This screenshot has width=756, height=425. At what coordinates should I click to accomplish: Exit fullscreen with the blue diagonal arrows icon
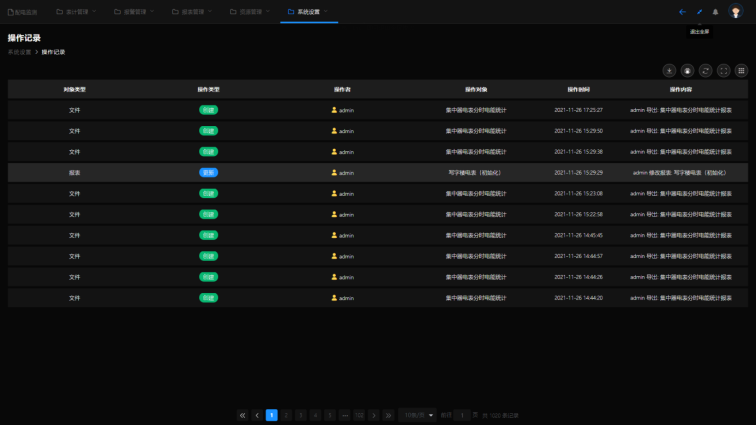point(699,12)
